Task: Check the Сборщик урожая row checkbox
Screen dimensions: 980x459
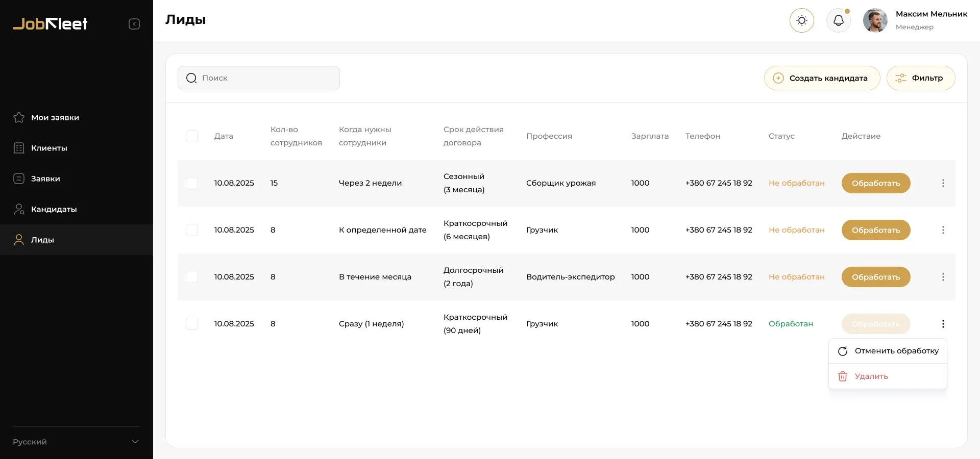Action: [x=192, y=183]
